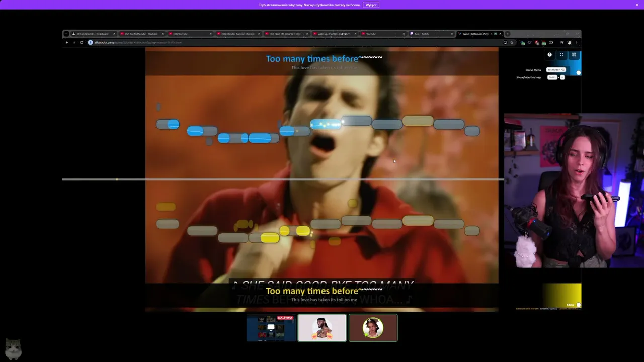This screenshot has height=362, width=644.
Task: Click the streamer webcam overlay
Action: (574, 191)
